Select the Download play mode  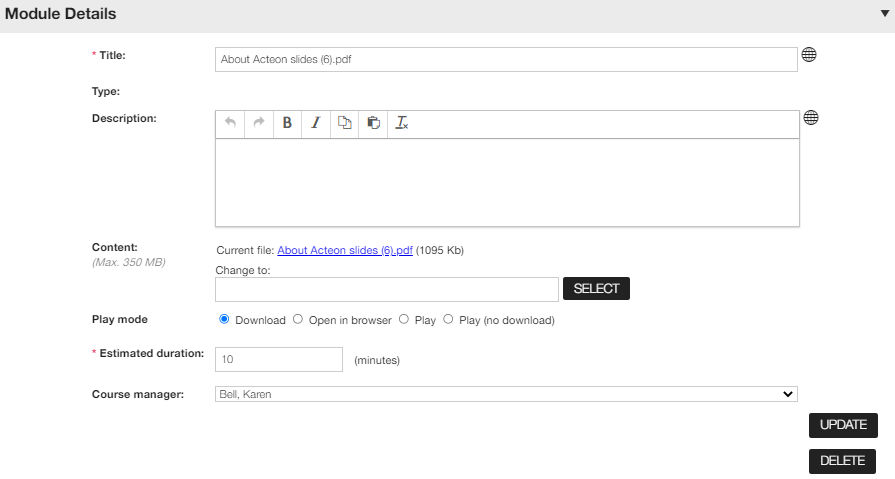point(224,319)
